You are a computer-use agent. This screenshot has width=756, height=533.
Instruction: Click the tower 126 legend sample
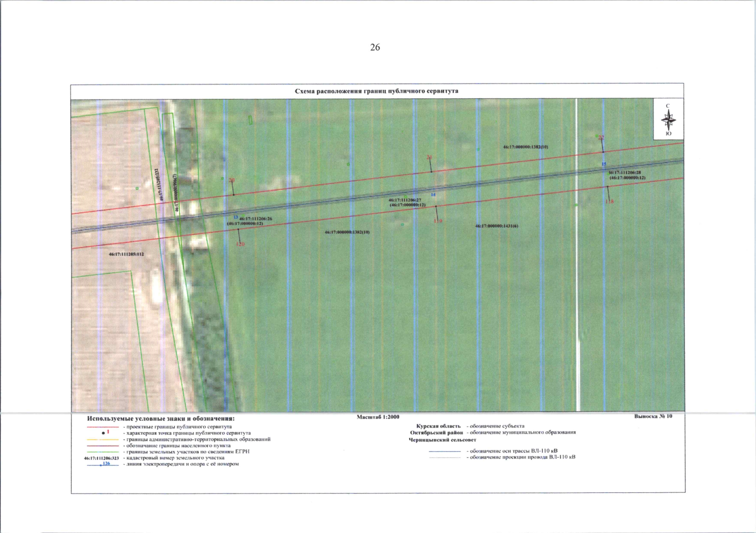(x=103, y=465)
